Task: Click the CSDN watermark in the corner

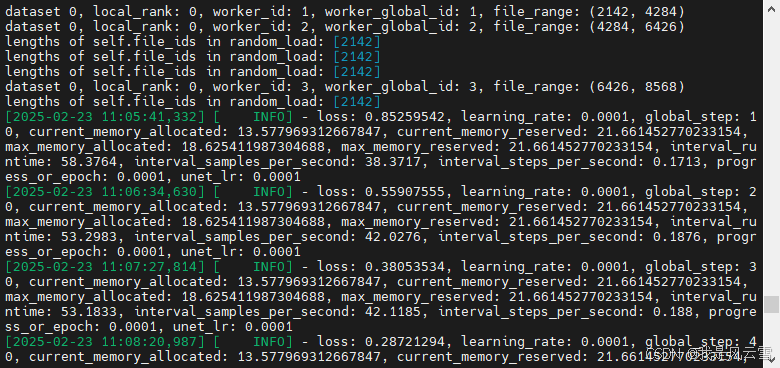Action: [x=709, y=354]
